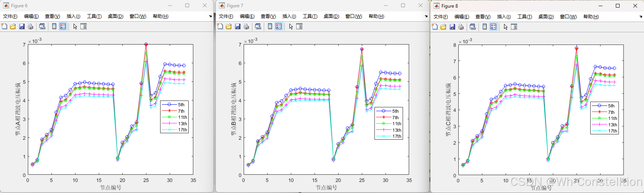Dock Figure 7 using the corner arrow

426,16
